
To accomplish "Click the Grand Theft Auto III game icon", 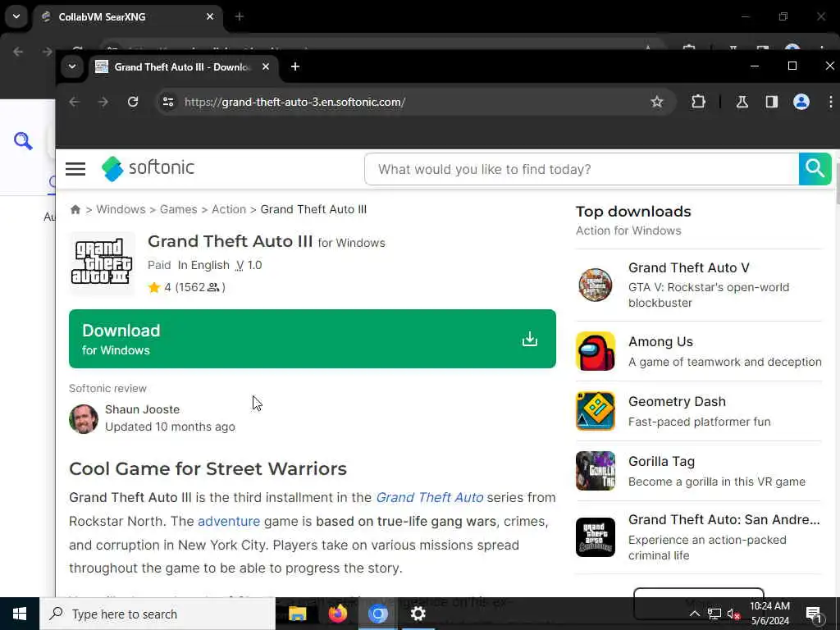I will [102, 263].
